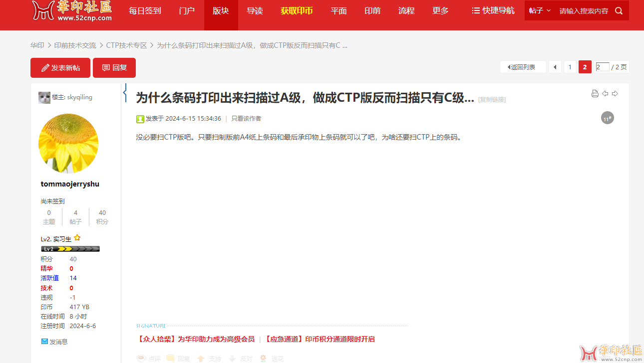Click the previous post arrow icon
The width and height of the screenshot is (644, 363).
coord(605,93)
